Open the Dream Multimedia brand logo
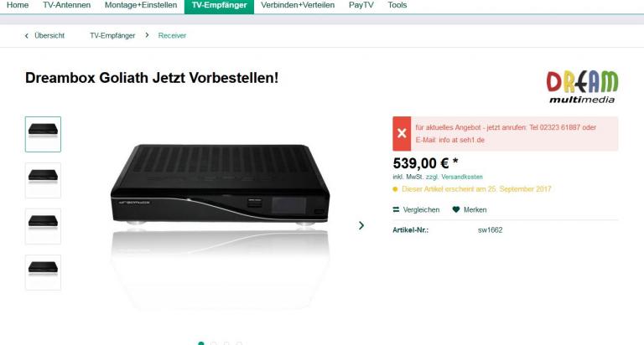This screenshot has height=345, width=644. tap(582, 86)
